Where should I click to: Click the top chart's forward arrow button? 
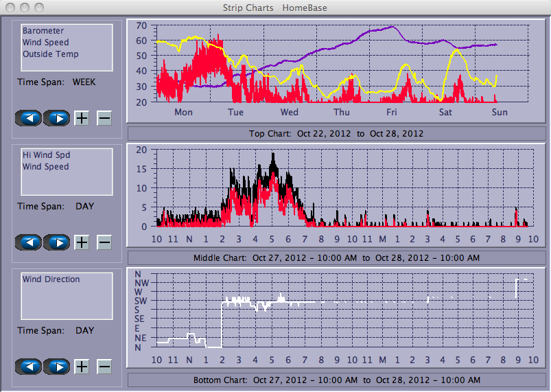point(58,118)
